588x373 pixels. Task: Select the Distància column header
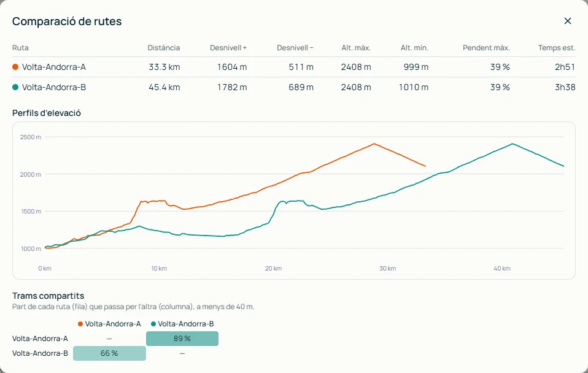coord(163,48)
